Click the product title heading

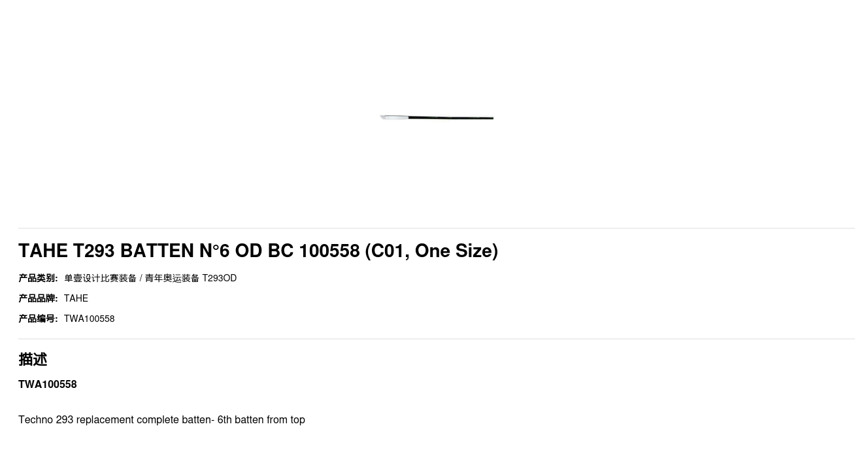[258, 251]
